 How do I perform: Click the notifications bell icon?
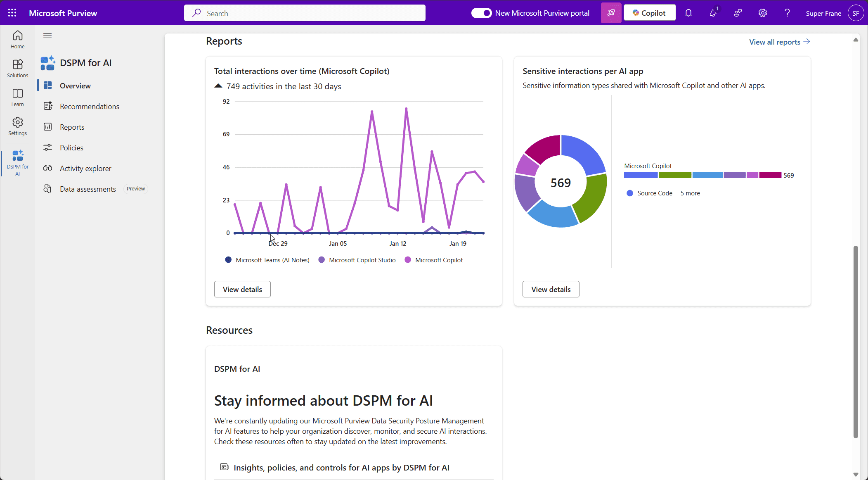tap(688, 13)
